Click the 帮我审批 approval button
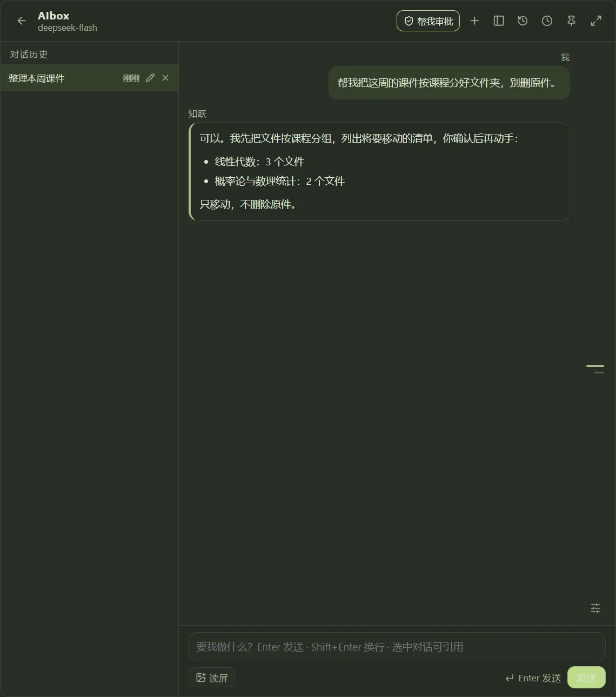 [428, 21]
